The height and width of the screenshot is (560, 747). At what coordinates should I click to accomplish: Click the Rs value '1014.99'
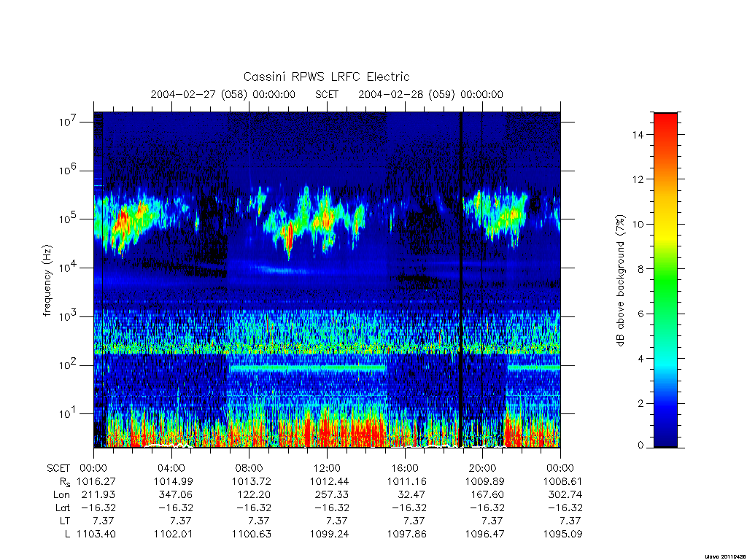[x=174, y=481]
